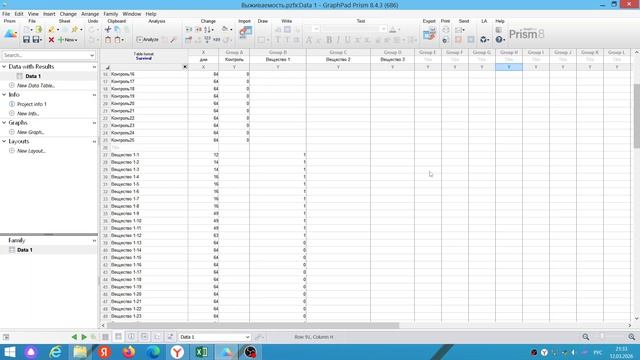Screen dimensions: 640x360
Task: Open the View menu
Action: pos(33,14)
